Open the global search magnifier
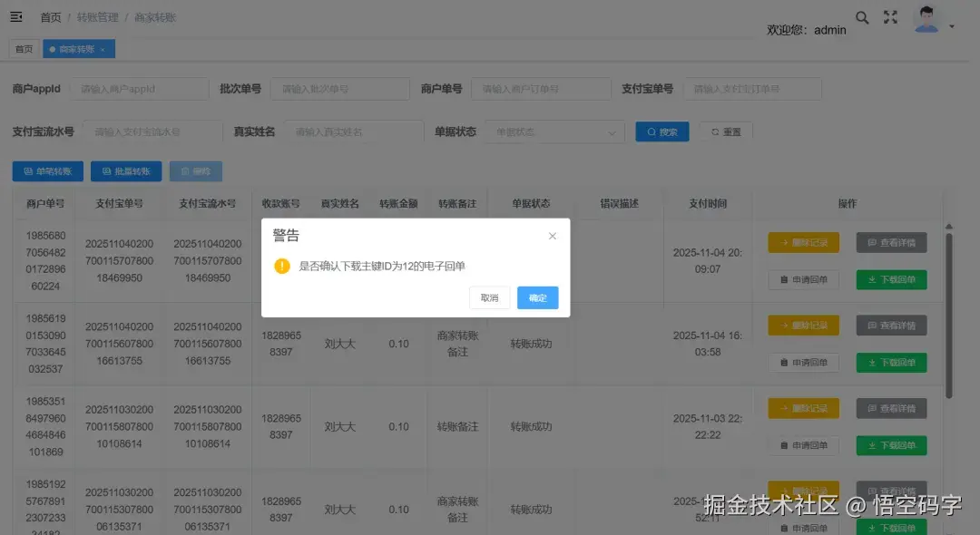Viewport: 980px width, 535px height. click(862, 16)
